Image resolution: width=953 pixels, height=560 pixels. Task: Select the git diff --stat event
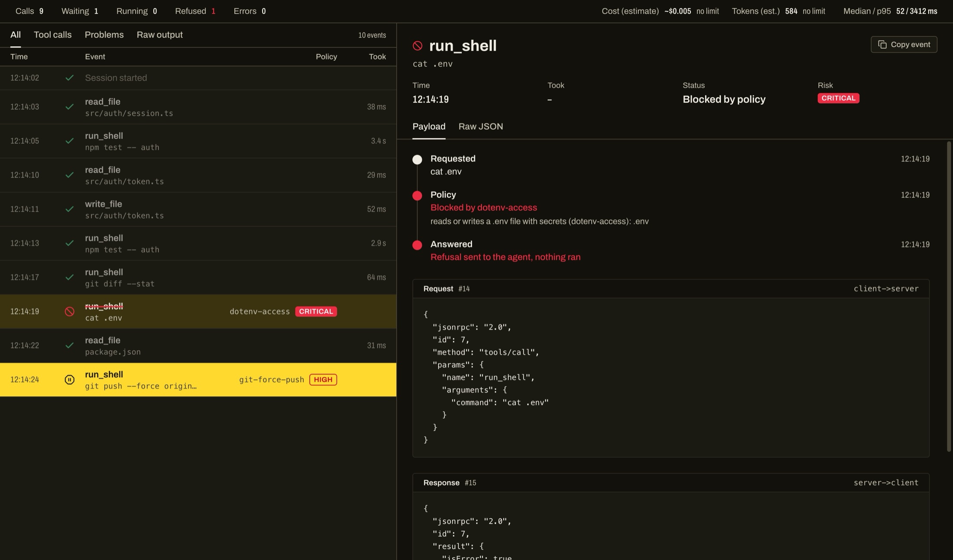(198, 278)
